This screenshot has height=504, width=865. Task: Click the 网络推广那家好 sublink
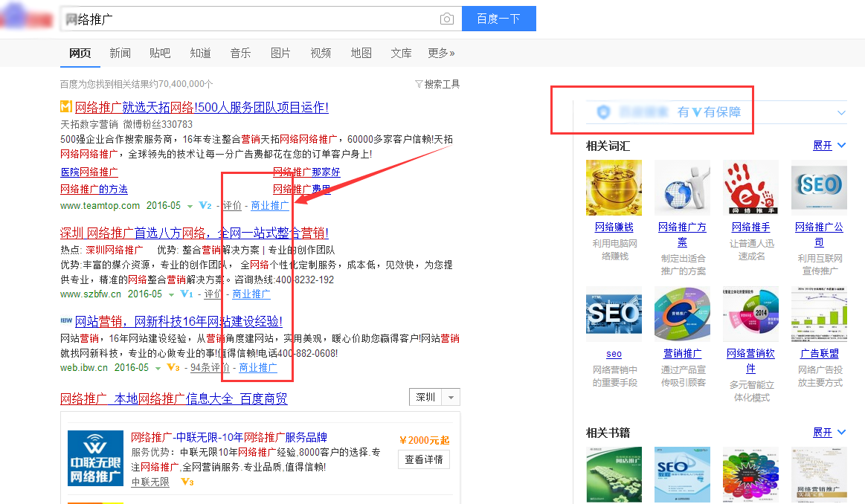pos(306,172)
